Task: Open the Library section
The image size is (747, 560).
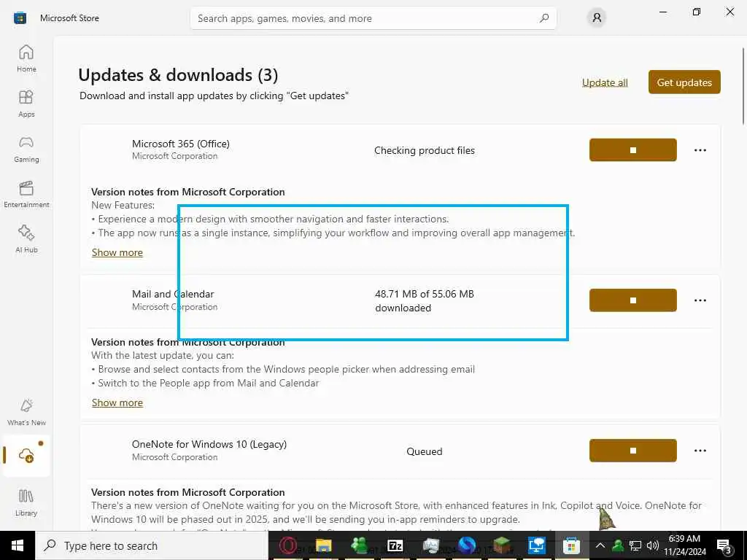Action: click(x=26, y=503)
